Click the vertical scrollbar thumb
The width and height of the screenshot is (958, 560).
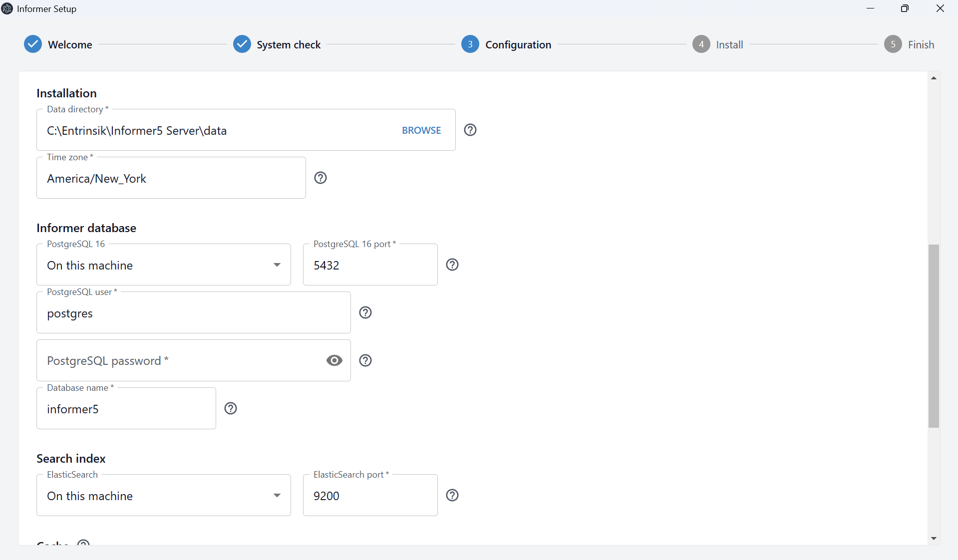tap(934, 336)
